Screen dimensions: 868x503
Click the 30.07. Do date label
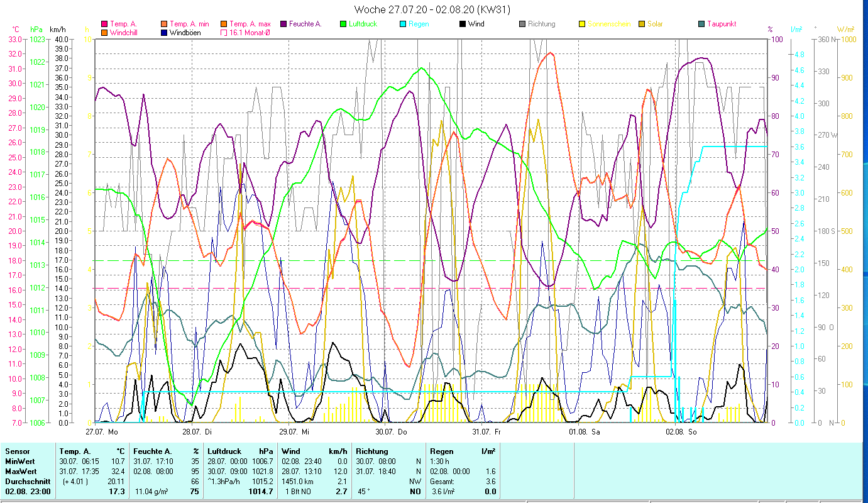click(x=391, y=432)
